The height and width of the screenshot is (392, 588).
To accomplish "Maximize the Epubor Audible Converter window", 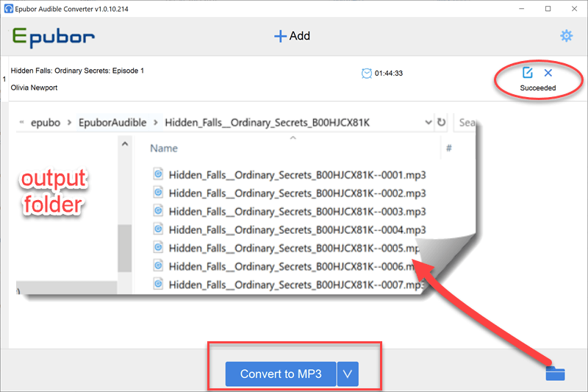I will coord(548,9).
